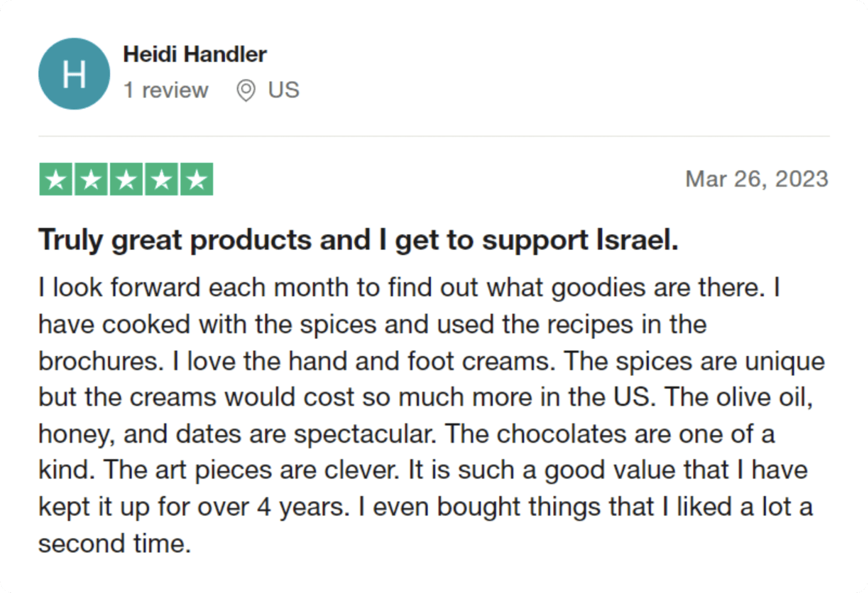Click the final line "second time."
Image resolution: width=868 pixels, height=593 pixels.
[x=114, y=544]
